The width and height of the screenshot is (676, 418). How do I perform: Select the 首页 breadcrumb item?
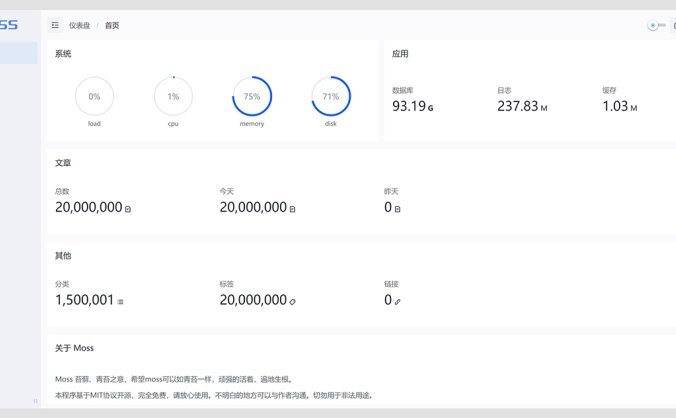coord(112,25)
